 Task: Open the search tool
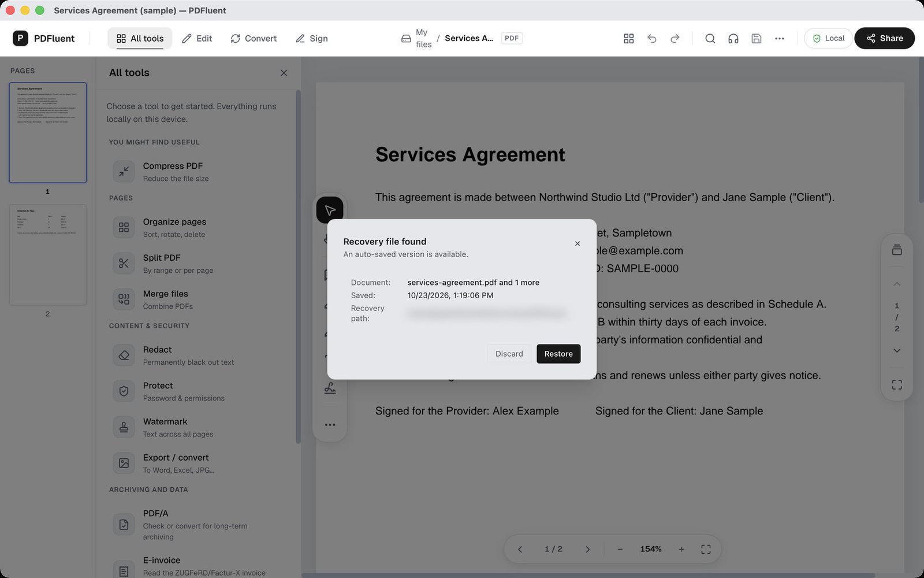point(710,38)
